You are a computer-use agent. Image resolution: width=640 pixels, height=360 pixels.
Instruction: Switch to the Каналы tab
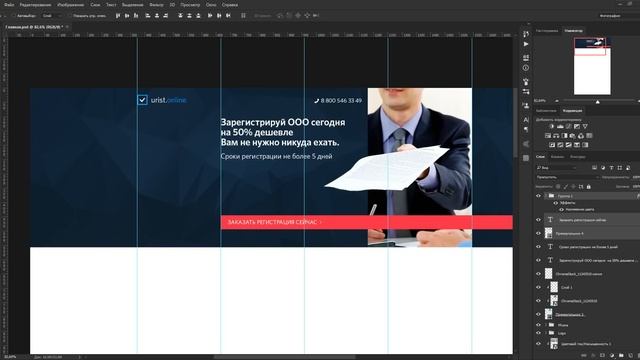tap(558, 157)
